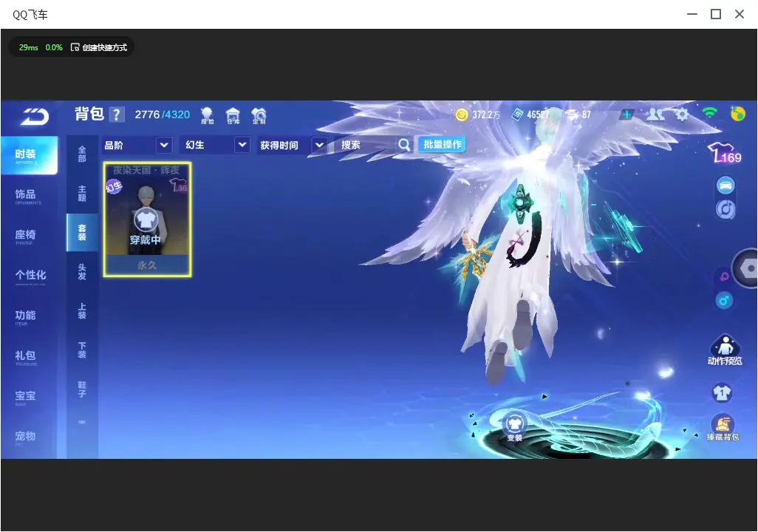The height and width of the screenshot is (532, 758).
Task: Open the 定制 customization icon
Action: click(259, 115)
